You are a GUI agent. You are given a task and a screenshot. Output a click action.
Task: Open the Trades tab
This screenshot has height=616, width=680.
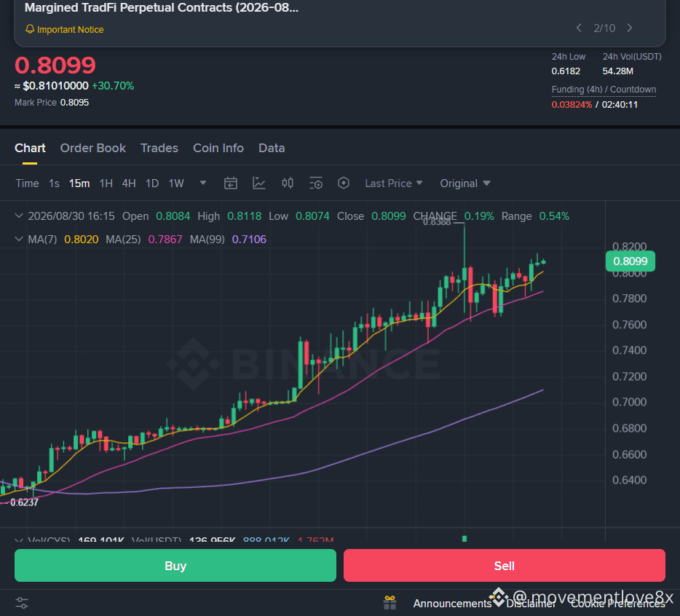(159, 149)
